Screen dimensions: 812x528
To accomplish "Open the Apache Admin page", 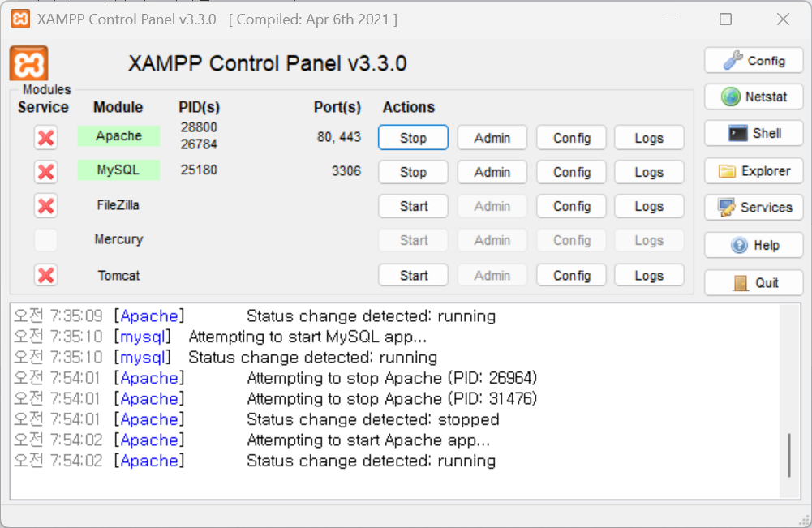I will (492, 138).
